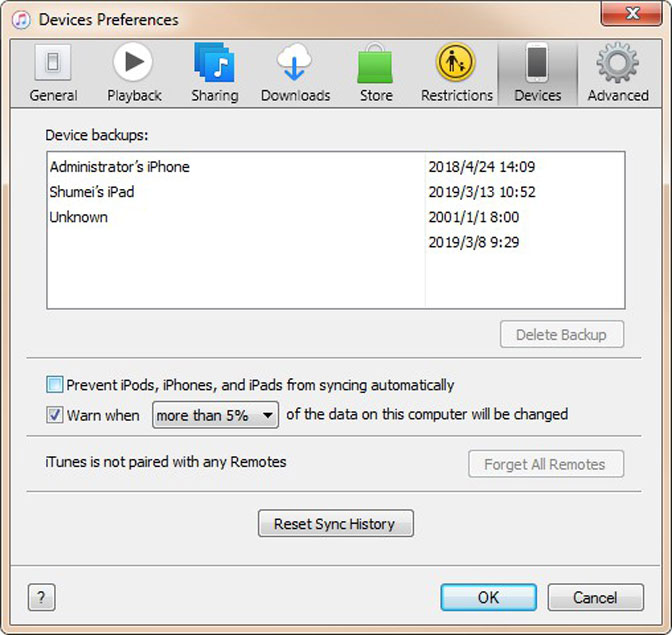The width and height of the screenshot is (672, 635).
Task: Open the General preferences tab
Action: pyautogui.click(x=53, y=73)
